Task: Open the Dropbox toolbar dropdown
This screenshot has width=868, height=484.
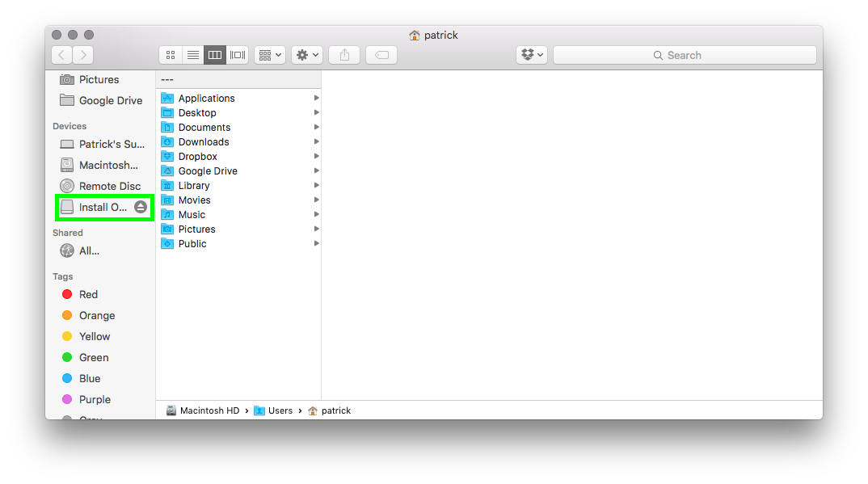Action: click(532, 55)
